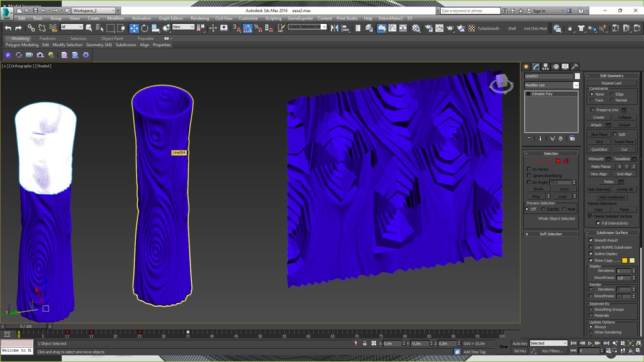Image resolution: width=644 pixels, height=362 pixels.
Task: Select the Edge constraint radio button
Action: point(612,94)
